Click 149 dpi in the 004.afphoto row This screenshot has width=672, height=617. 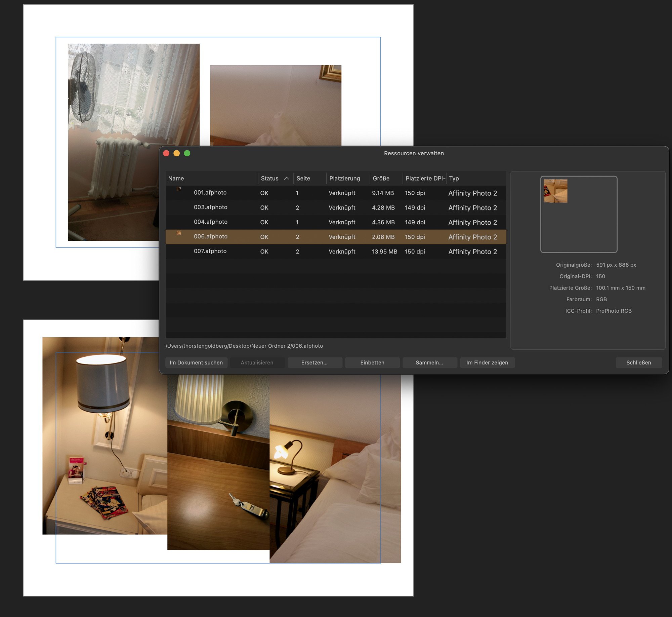coord(415,222)
